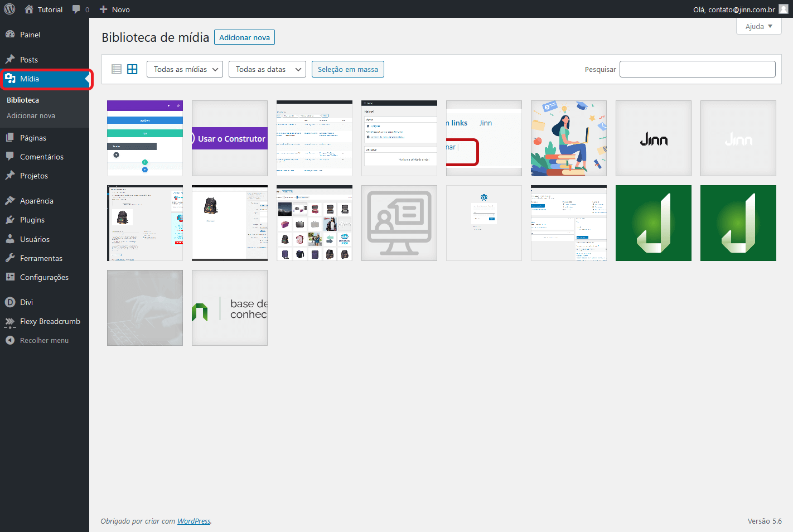Switch to list view icon
Screen dimensions: 793x532
[117, 69]
